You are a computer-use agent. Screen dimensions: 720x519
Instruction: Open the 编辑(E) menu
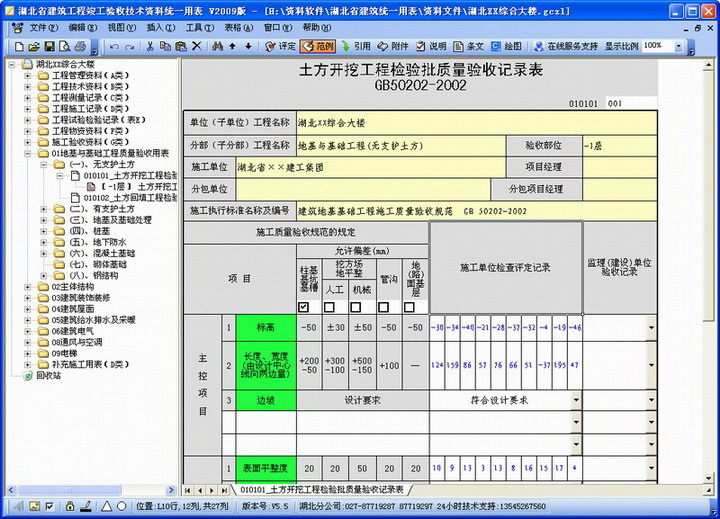(83, 28)
